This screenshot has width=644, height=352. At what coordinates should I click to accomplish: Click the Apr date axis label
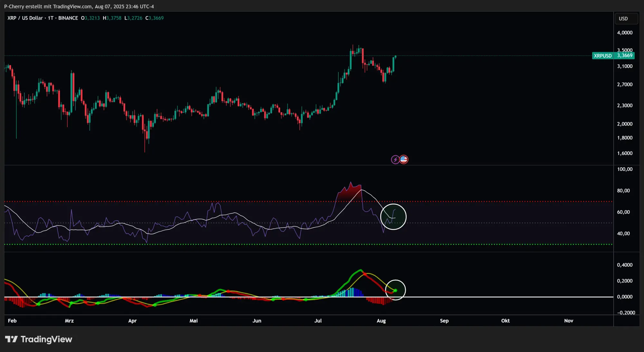coord(132,321)
